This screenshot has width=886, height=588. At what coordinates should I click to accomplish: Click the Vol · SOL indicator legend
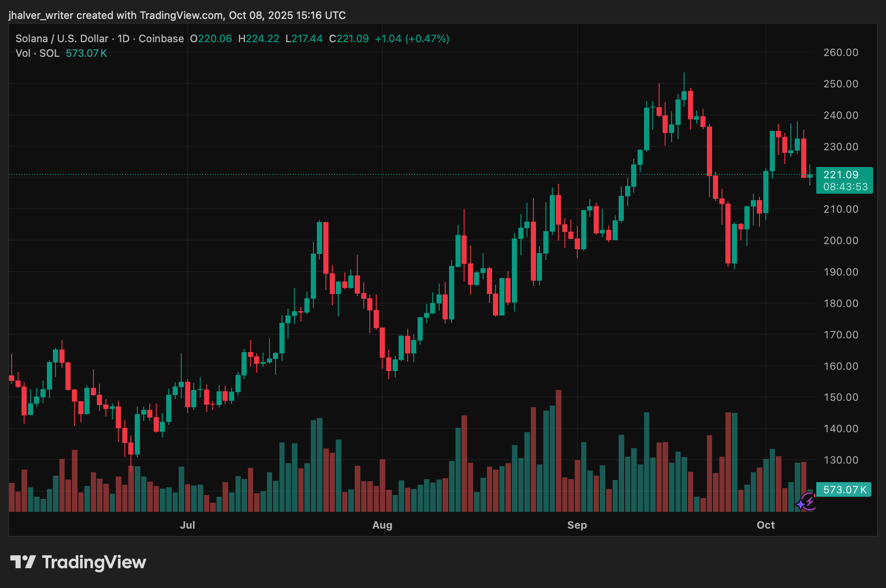point(37,53)
